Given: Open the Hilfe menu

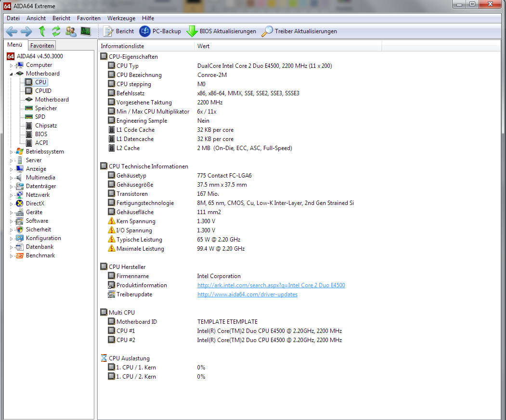Looking at the screenshot, I should [148, 18].
